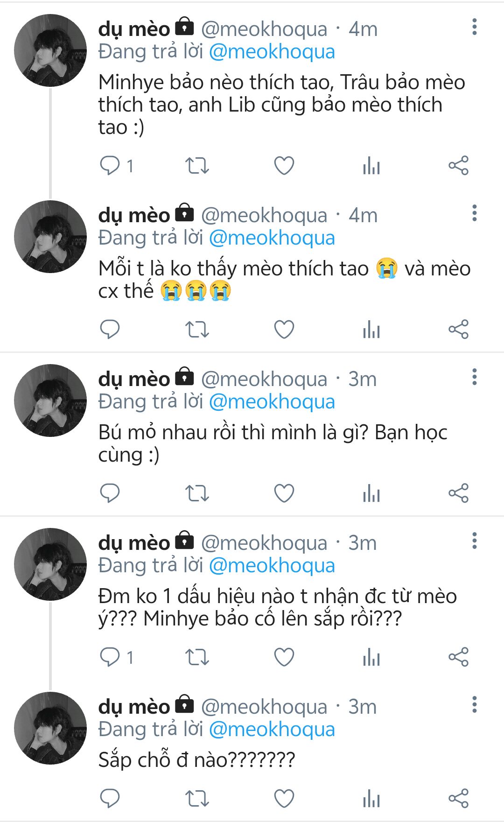Open more options for "Minhye bảo nèo" tweet

click(474, 27)
